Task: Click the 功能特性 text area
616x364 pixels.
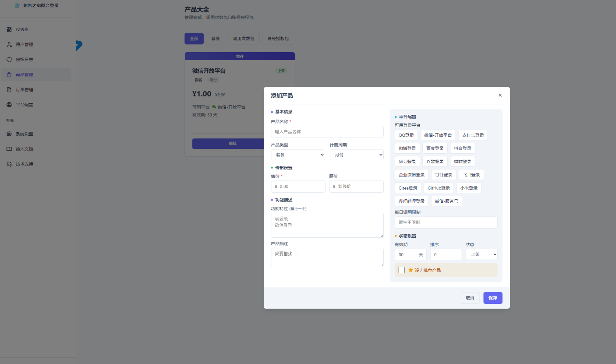Action: click(x=327, y=225)
